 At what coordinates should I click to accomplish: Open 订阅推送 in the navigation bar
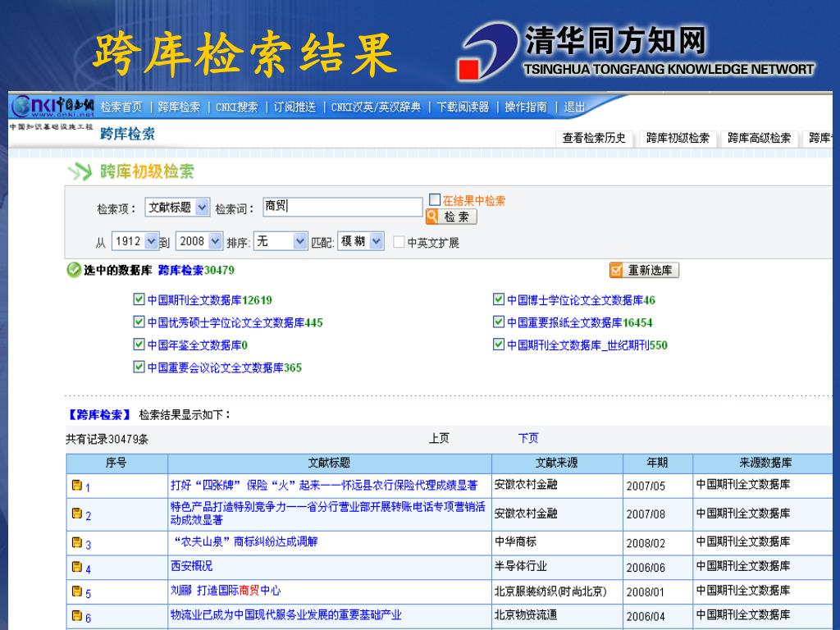(x=294, y=107)
